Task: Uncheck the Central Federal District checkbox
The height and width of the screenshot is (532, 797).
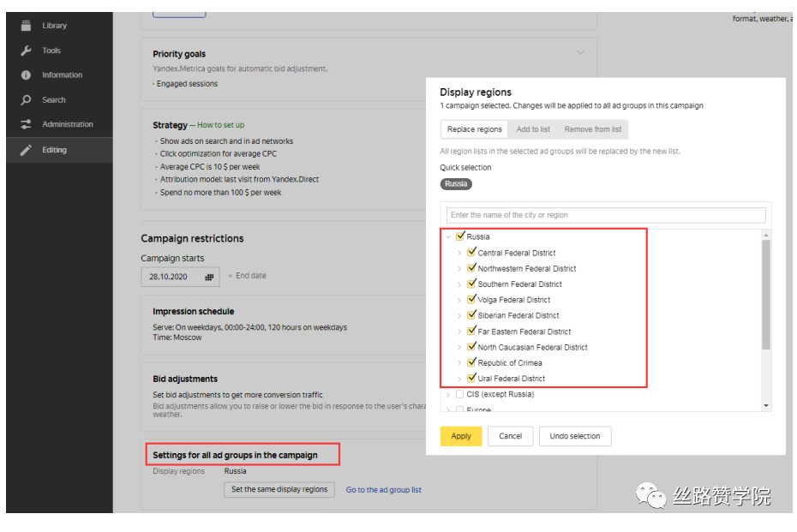Action: (x=472, y=251)
